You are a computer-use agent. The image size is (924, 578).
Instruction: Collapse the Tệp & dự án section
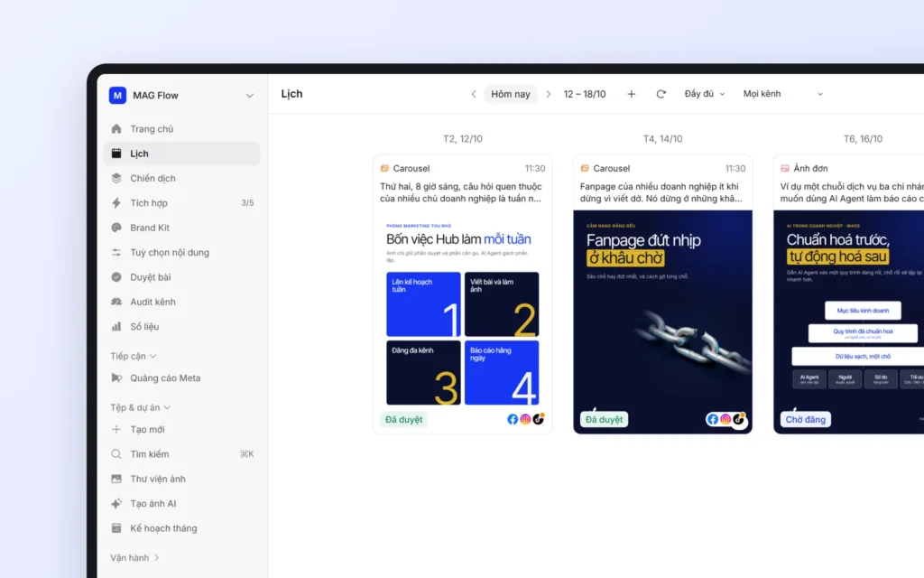(x=140, y=407)
